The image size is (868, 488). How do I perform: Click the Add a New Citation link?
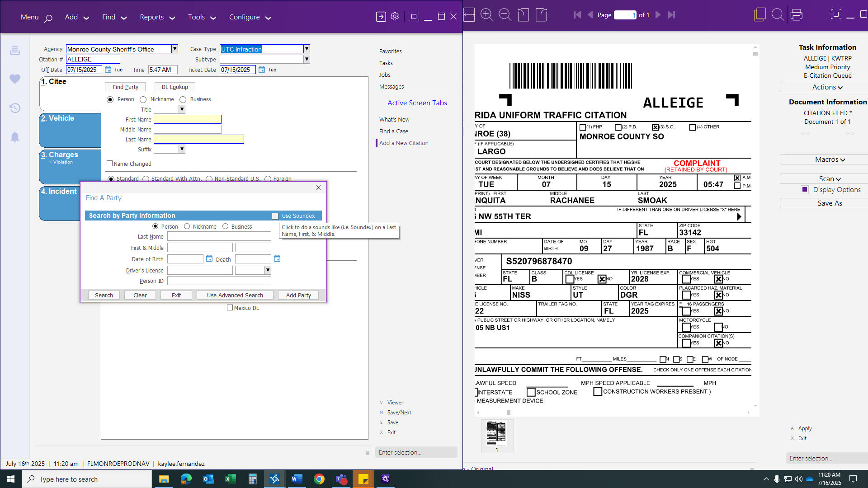click(404, 143)
